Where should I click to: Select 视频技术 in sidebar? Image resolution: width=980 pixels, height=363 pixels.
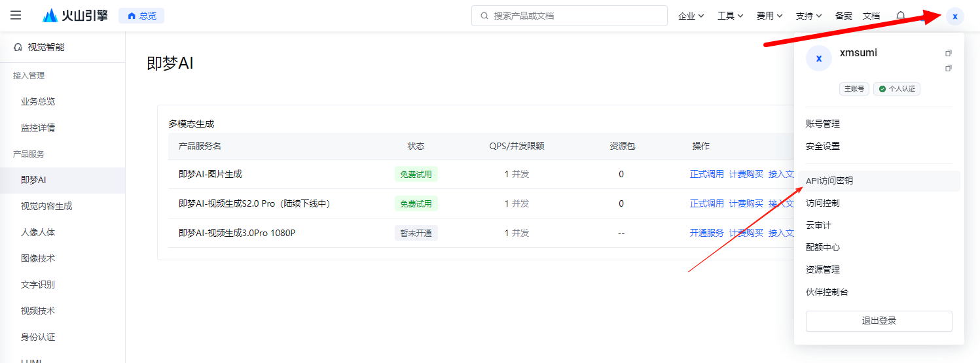(38, 311)
